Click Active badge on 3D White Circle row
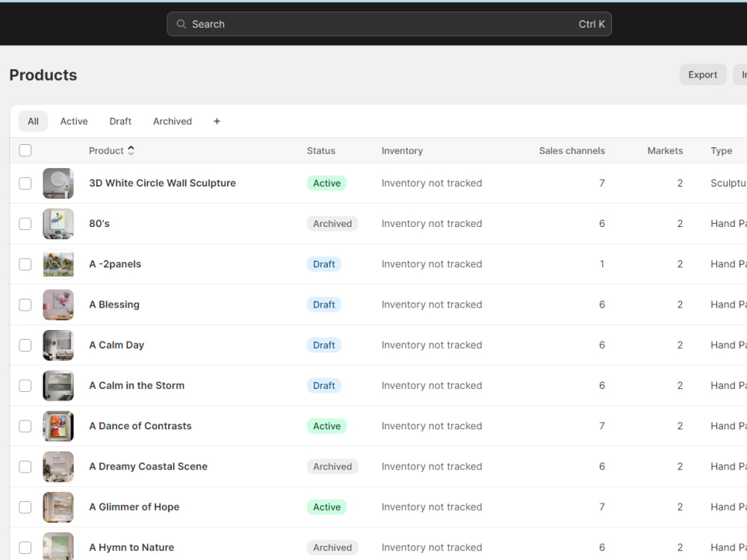 point(327,184)
